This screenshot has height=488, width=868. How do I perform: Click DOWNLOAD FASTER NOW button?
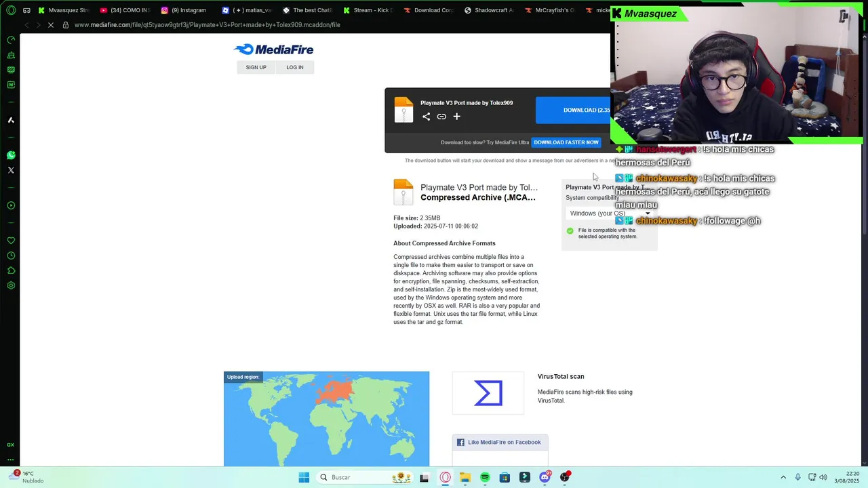coord(566,142)
